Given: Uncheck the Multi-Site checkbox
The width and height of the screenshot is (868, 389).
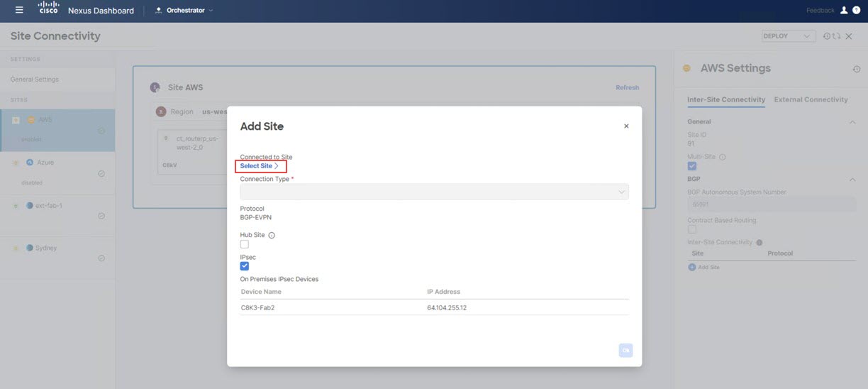Looking at the screenshot, I should click(692, 166).
